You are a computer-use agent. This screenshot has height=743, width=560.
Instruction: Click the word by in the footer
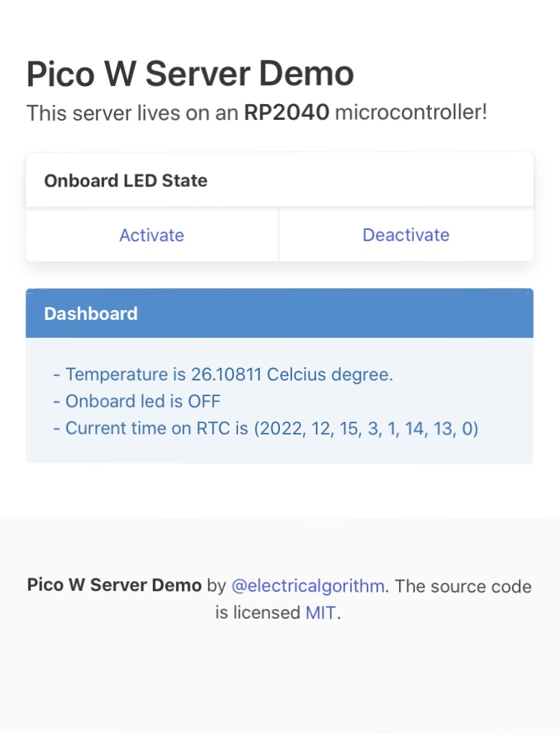216,586
